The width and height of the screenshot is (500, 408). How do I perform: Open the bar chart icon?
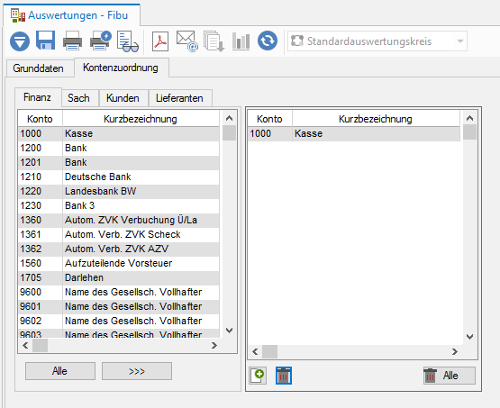tap(241, 41)
